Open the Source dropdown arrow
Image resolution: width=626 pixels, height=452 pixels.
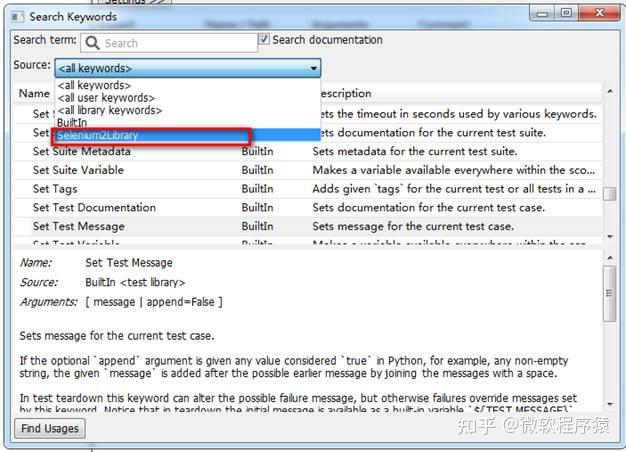(x=314, y=68)
